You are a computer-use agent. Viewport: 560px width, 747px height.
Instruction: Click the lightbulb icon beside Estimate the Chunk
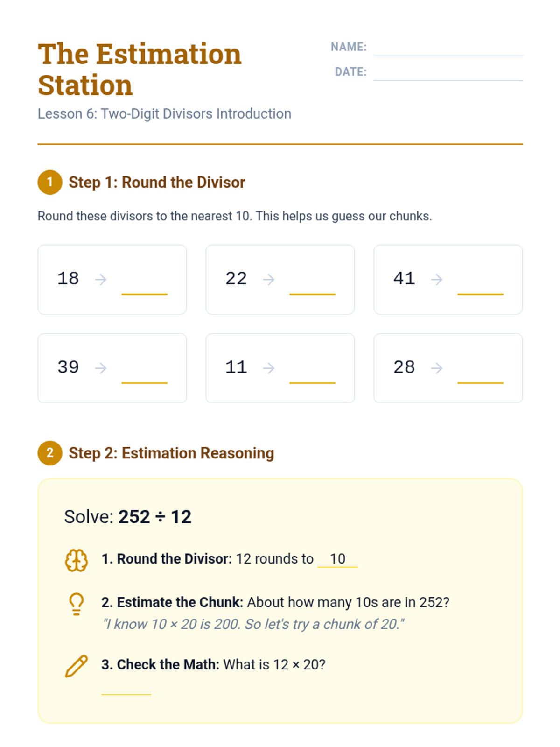click(76, 604)
